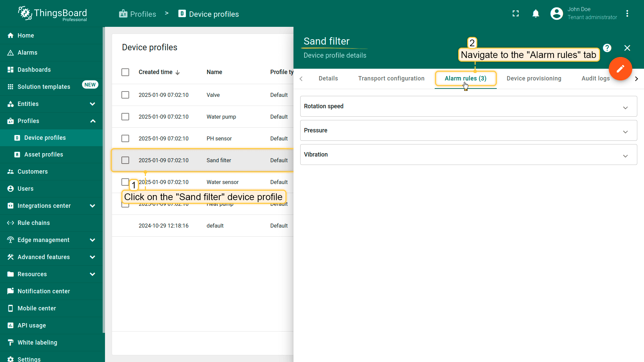
Task: Click the John Doe avatar icon
Action: pos(556,13)
